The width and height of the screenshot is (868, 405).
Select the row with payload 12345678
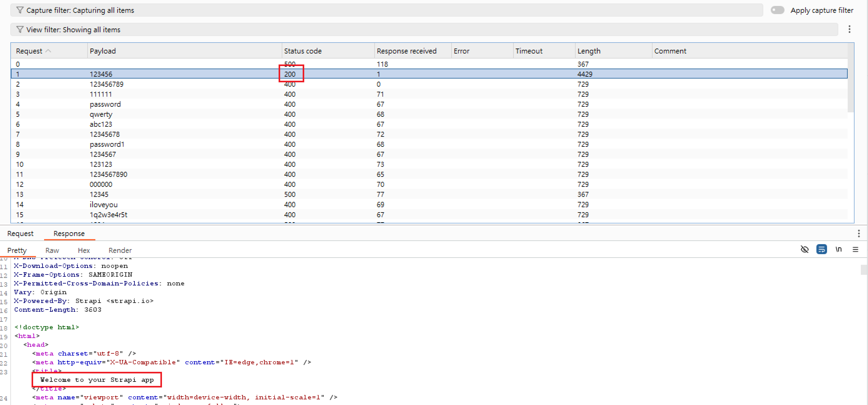(x=429, y=134)
